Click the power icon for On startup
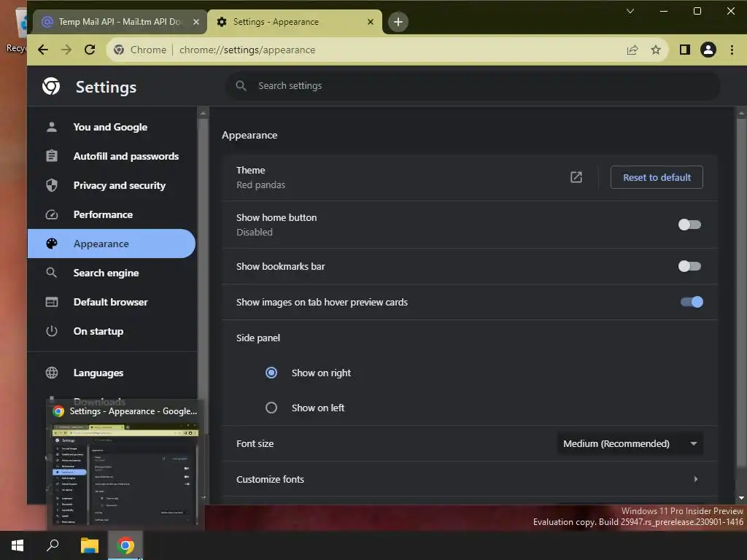The width and height of the screenshot is (747, 560). [x=52, y=331]
